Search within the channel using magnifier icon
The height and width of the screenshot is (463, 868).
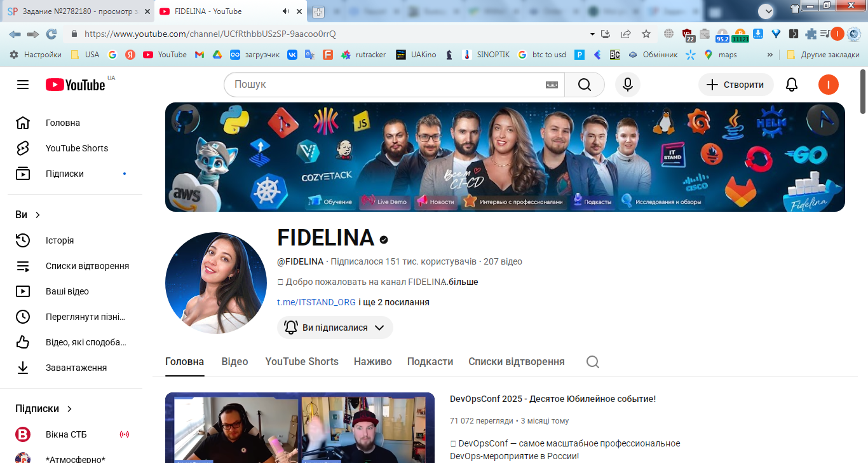coord(593,362)
